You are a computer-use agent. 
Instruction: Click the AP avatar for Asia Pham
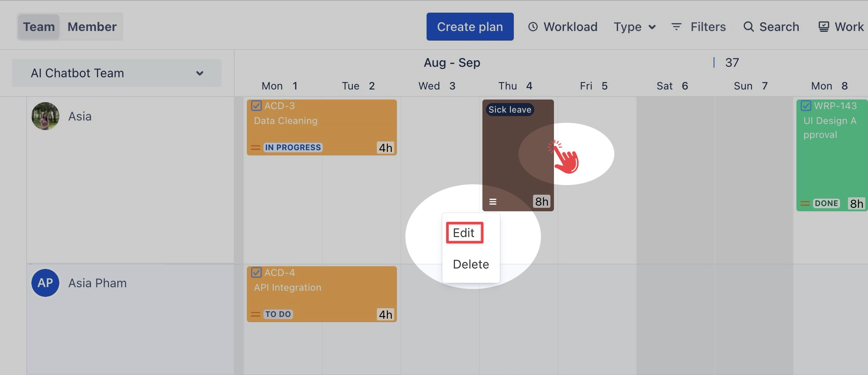pyautogui.click(x=45, y=283)
